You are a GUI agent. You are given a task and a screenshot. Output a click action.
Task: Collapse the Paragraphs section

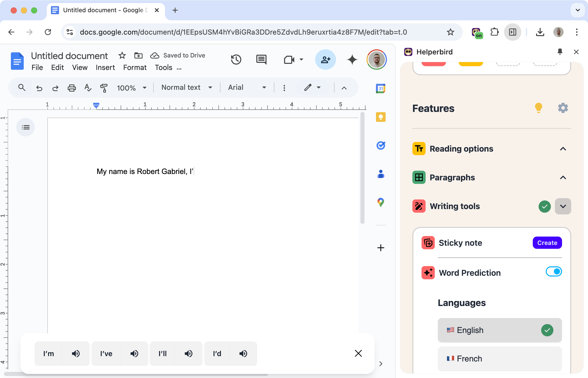(x=563, y=177)
